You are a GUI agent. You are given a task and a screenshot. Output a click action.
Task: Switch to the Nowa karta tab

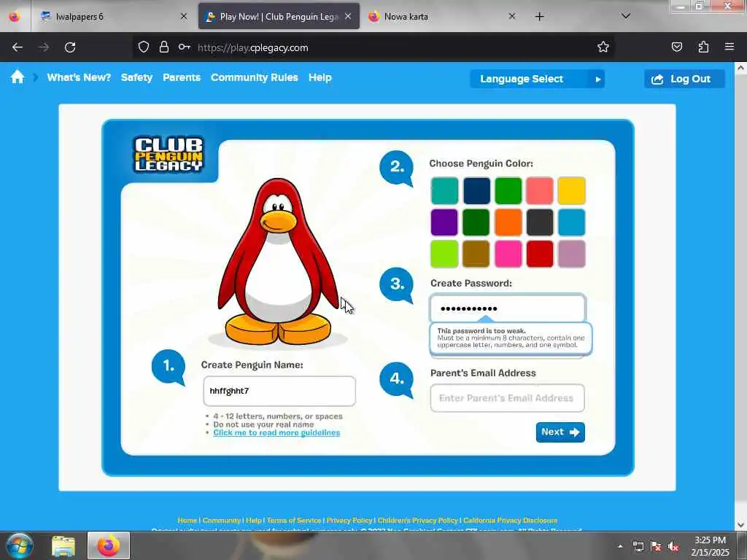click(x=441, y=17)
